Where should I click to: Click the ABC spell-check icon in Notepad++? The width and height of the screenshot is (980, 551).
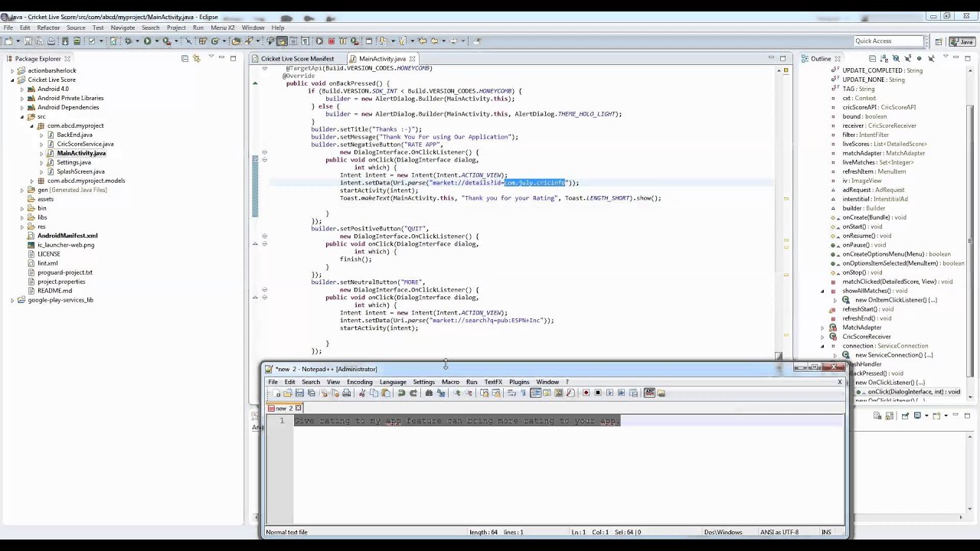(x=649, y=393)
